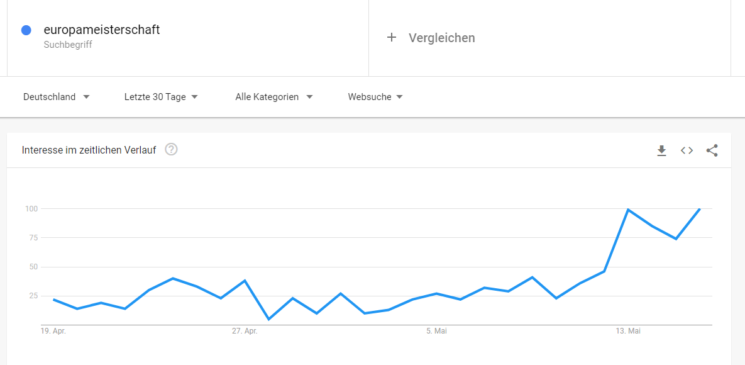Click the Suchbegriff label under the term
745x365 pixels.
68,45
